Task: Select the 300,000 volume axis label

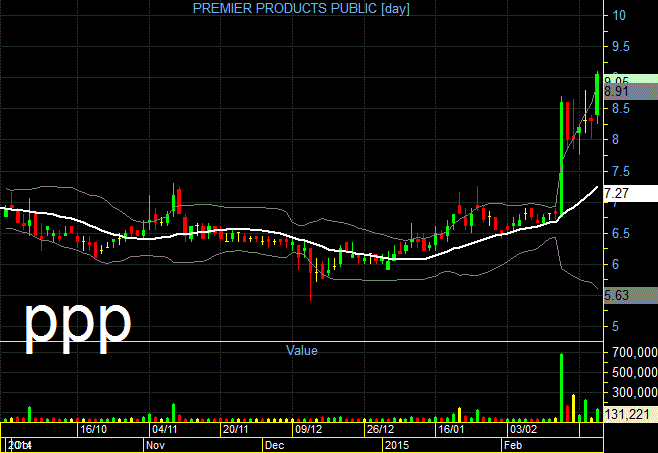Action: (x=635, y=393)
